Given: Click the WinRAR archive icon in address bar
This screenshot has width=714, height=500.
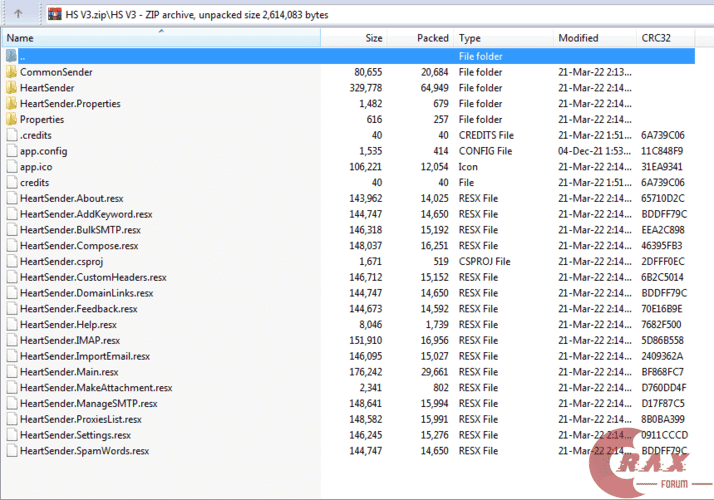Looking at the screenshot, I should 55,14.
